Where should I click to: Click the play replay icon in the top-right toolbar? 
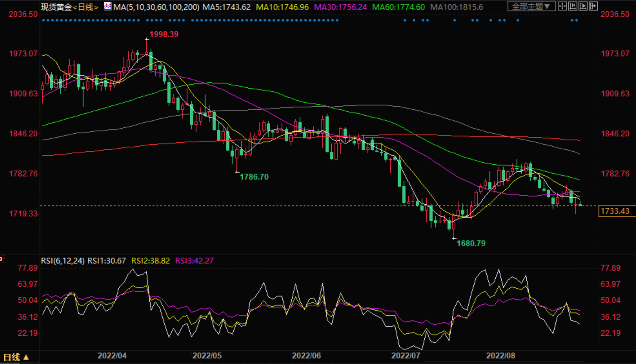click(x=583, y=6)
